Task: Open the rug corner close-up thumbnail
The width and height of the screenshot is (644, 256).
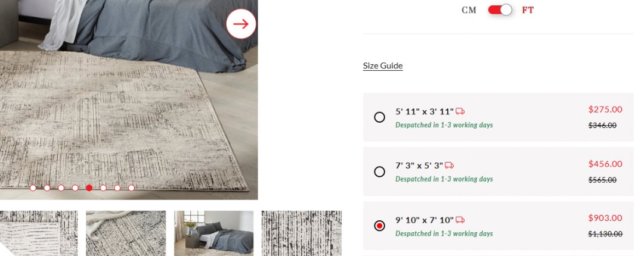Action: (x=39, y=233)
